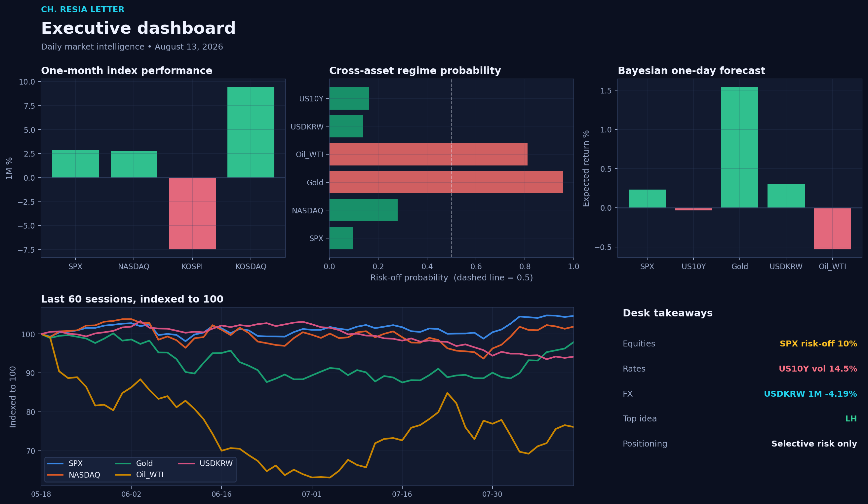868x504 pixels.
Task: Click 'Last 60 sessions, indexed to 100' title
Action: [x=132, y=299]
